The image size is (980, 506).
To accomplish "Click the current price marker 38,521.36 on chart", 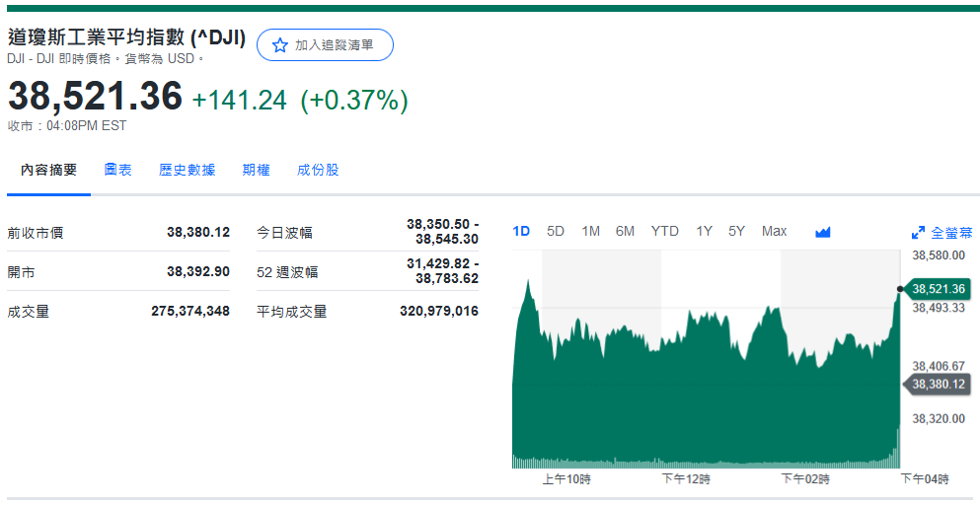I will [x=939, y=289].
